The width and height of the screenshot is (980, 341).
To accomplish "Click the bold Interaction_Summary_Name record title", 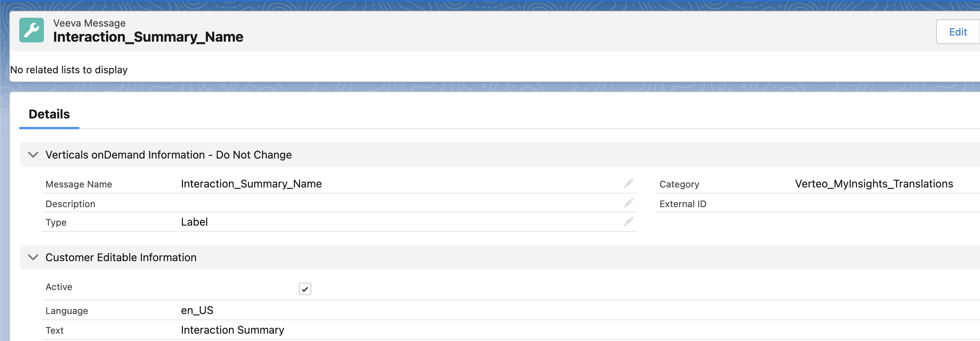I will (x=148, y=37).
